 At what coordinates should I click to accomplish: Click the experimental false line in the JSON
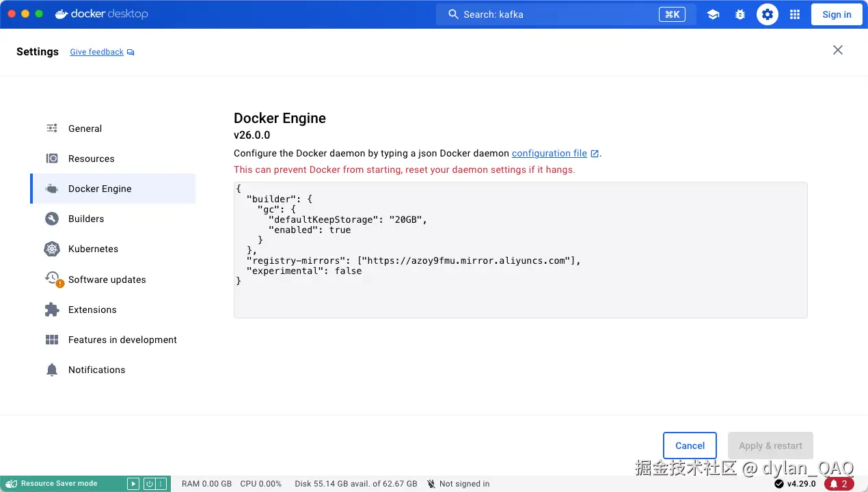tap(304, 271)
